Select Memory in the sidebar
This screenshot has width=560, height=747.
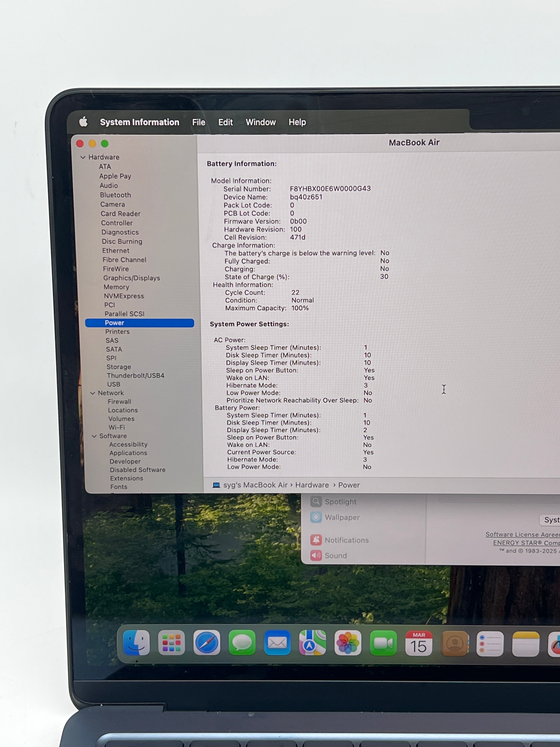116,287
